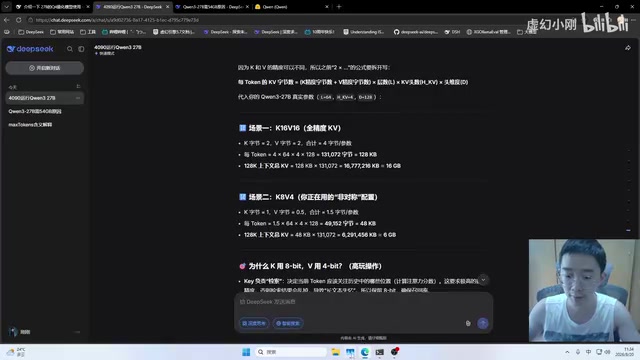The image size is (640, 360).
Task: Click the share conversation icon at top right
Action: pyautogui.click(x=628, y=48)
